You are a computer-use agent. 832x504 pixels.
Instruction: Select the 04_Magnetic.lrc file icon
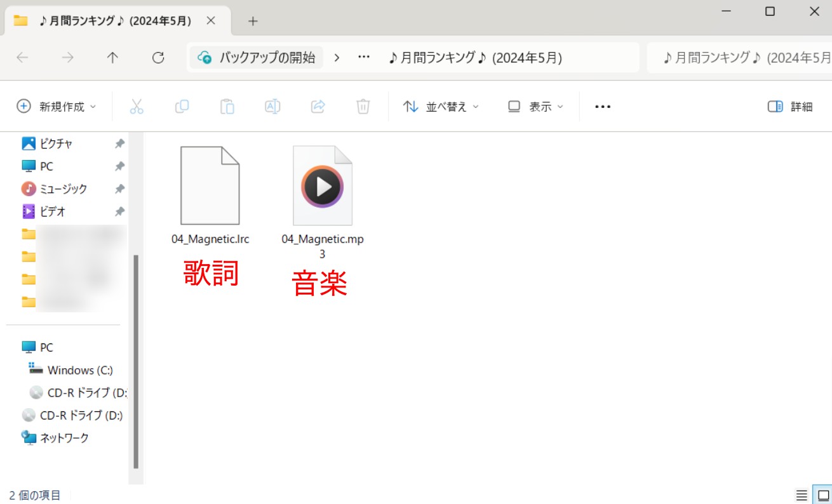click(x=210, y=185)
